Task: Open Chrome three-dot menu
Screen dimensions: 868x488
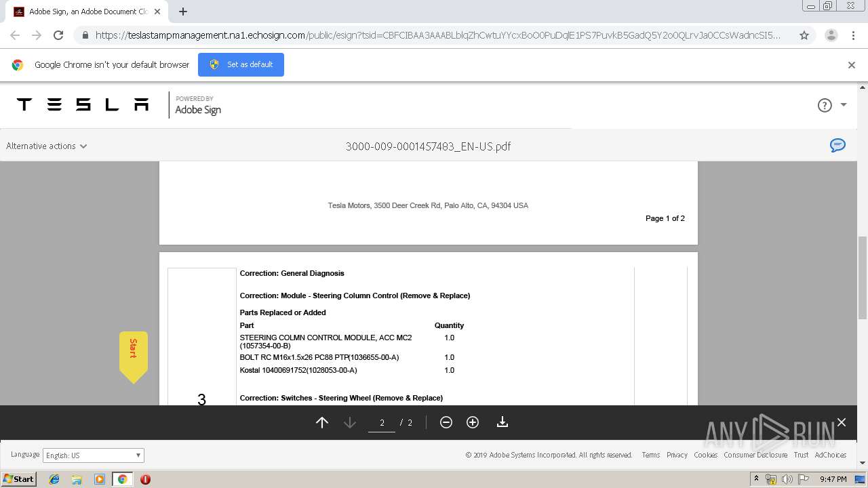Action: (854, 35)
